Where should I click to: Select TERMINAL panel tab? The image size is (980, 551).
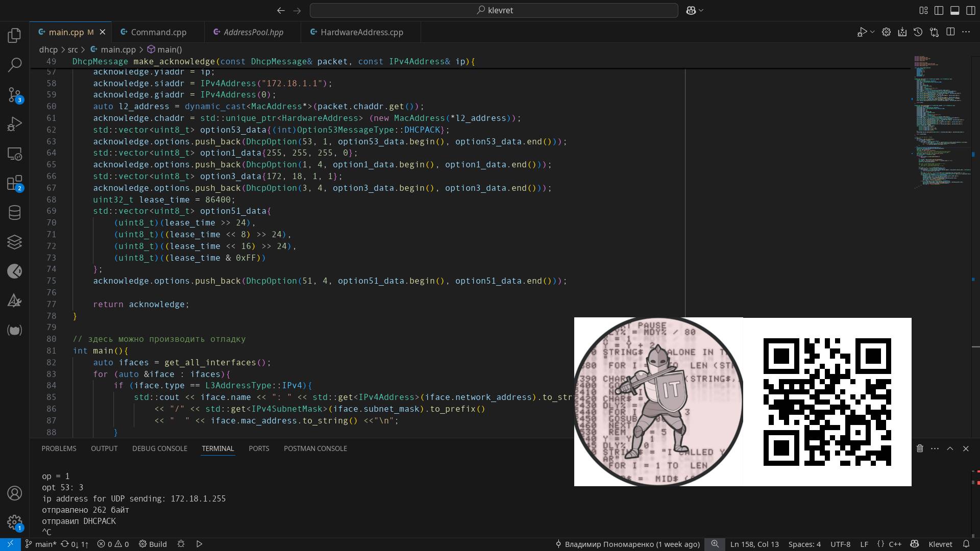pos(217,448)
